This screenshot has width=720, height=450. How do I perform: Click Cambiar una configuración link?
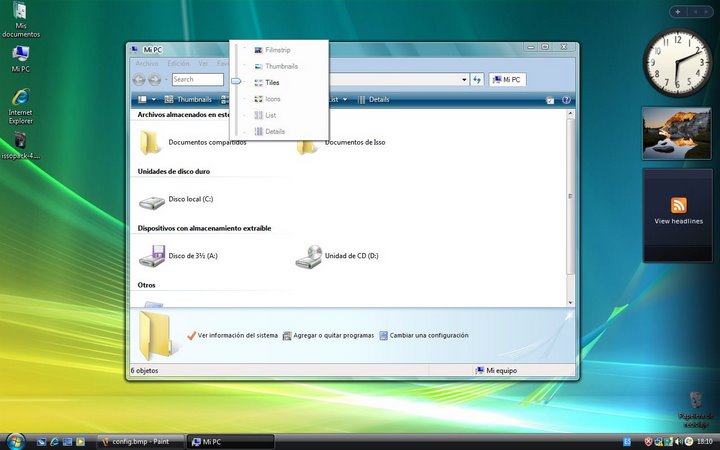coord(424,336)
